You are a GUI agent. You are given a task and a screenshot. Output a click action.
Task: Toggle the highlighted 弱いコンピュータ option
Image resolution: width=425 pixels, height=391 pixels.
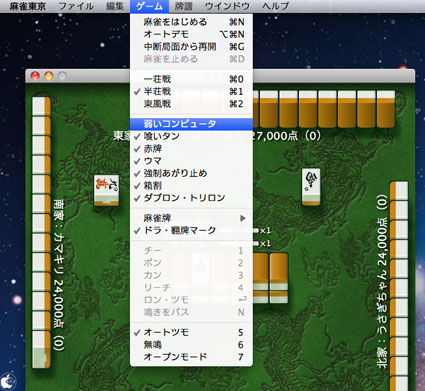(191, 124)
